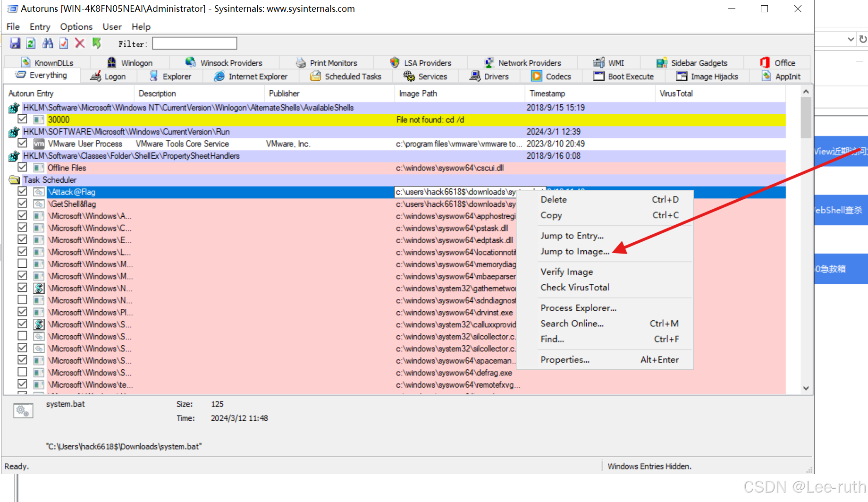The image size is (868, 502).
Task: Open the File menu
Action: 13,26
